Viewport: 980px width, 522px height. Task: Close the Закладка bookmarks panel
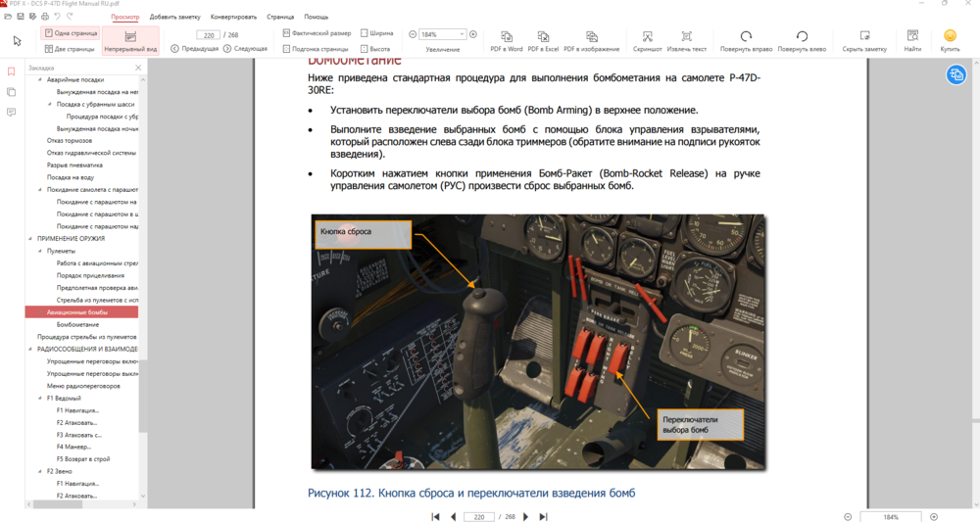(x=138, y=68)
